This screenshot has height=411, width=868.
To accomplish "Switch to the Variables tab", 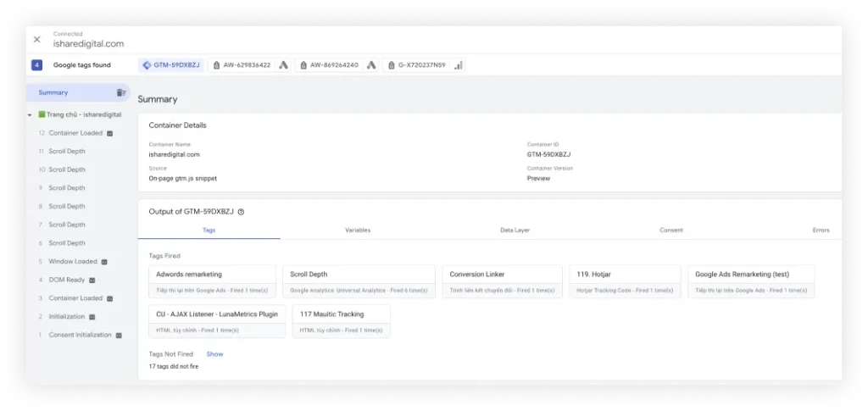I will [358, 230].
